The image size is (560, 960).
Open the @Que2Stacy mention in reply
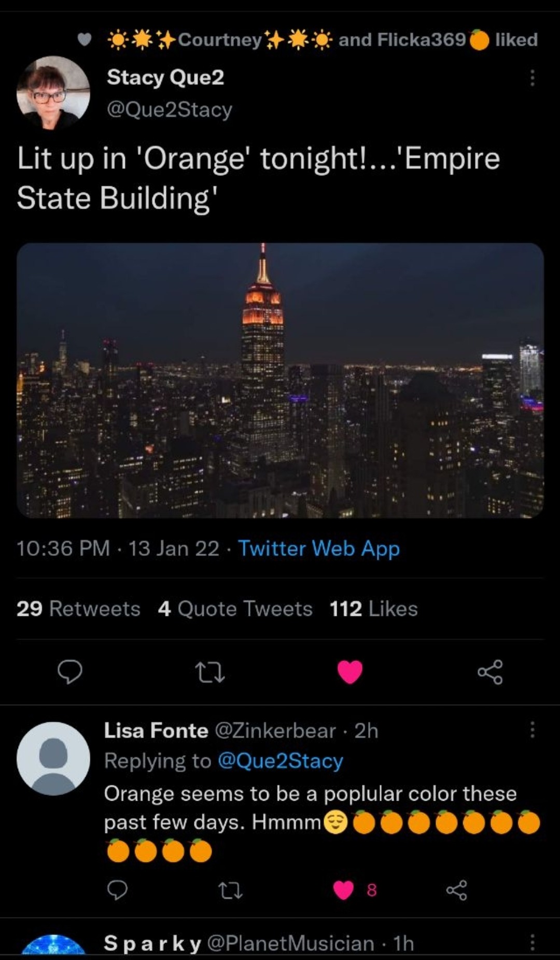(x=281, y=761)
